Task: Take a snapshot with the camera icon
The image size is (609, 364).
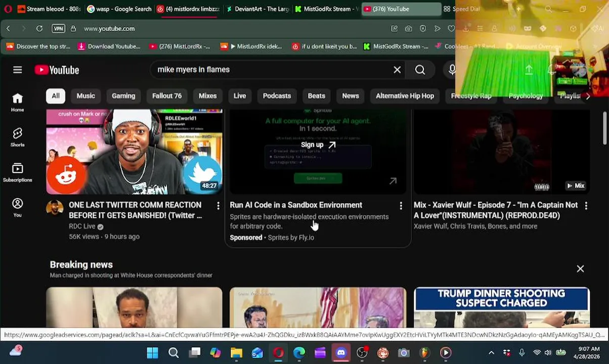Action: [x=408, y=29]
